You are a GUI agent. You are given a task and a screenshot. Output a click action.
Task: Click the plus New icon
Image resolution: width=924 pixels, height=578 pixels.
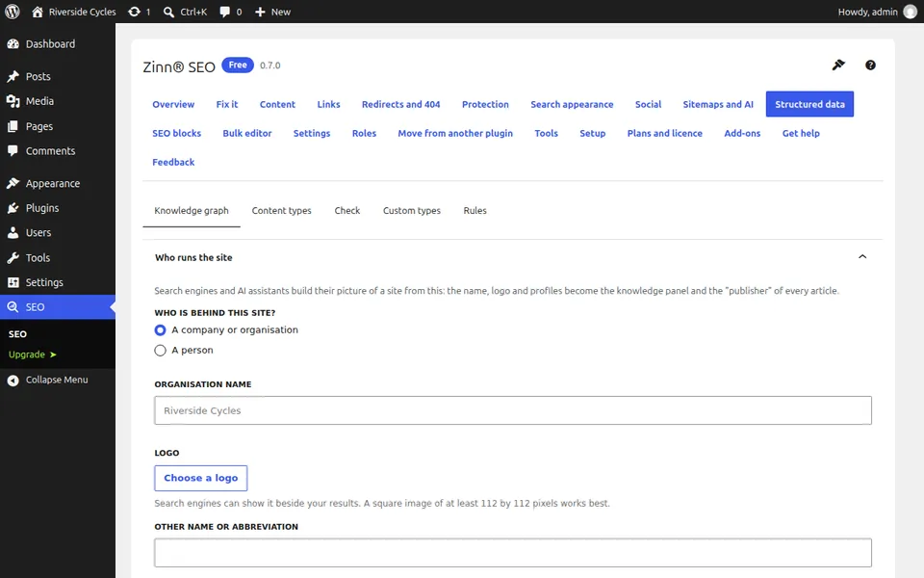(x=260, y=12)
